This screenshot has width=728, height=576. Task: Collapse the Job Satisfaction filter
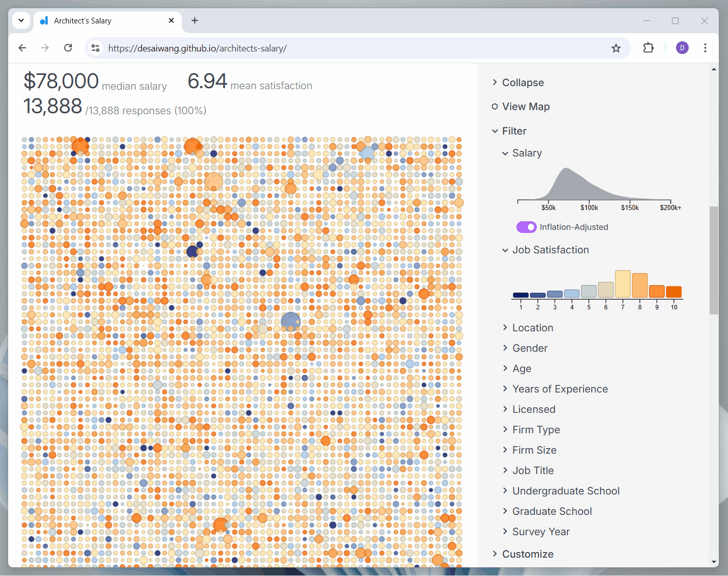[x=545, y=250]
